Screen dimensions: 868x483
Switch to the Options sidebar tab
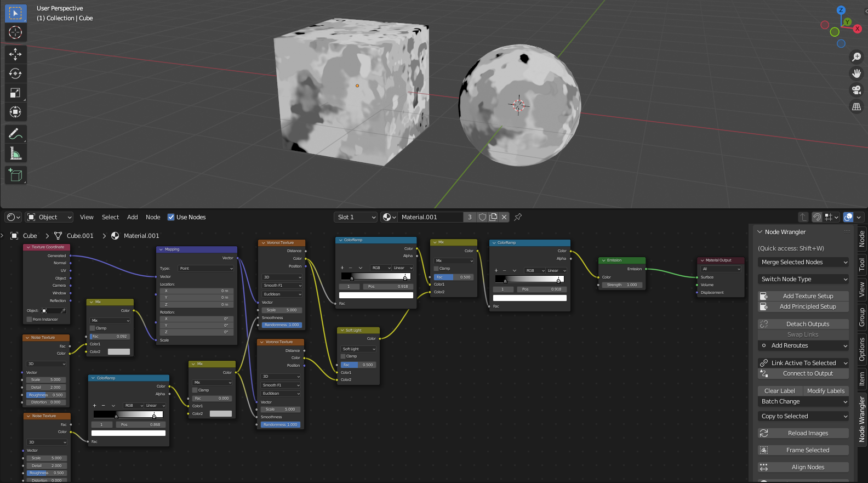(x=862, y=349)
